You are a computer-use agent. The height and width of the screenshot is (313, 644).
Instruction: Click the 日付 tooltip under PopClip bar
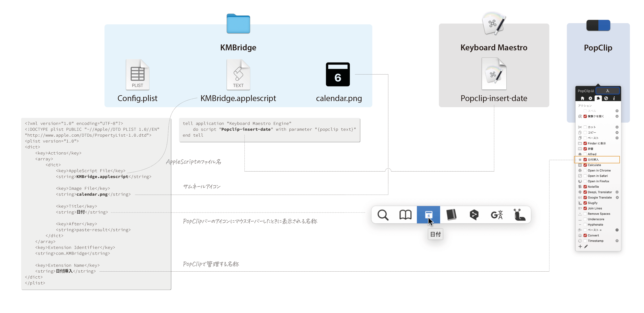pyautogui.click(x=435, y=234)
